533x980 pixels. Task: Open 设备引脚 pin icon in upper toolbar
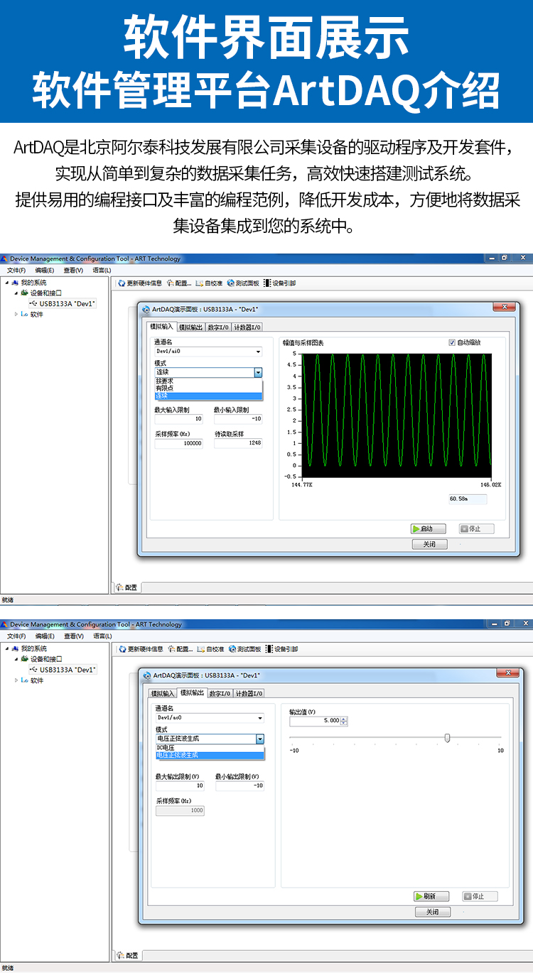pos(267,283)
